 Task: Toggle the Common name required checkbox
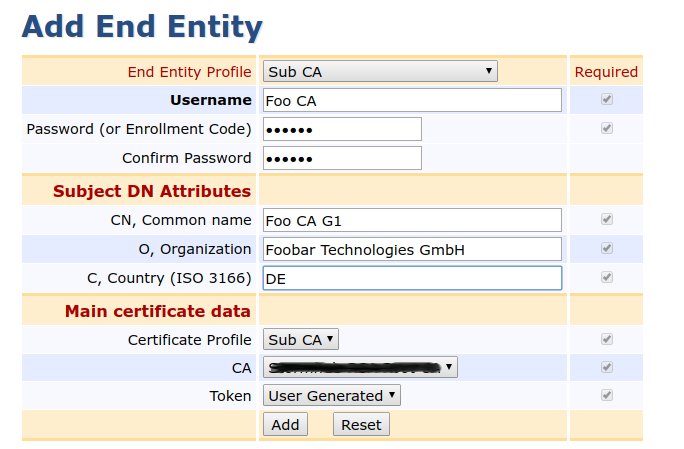tap(606, 219)
